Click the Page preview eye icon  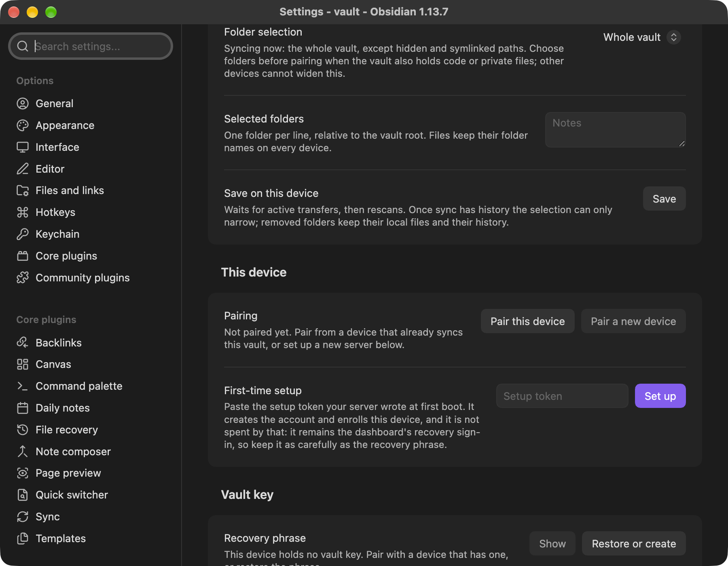coord(23,473)
